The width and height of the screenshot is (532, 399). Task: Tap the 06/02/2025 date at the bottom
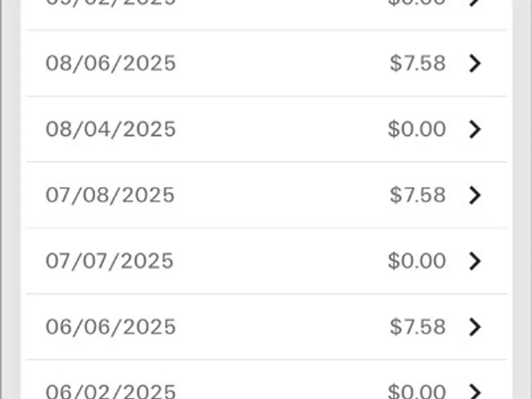coord(111,392)
